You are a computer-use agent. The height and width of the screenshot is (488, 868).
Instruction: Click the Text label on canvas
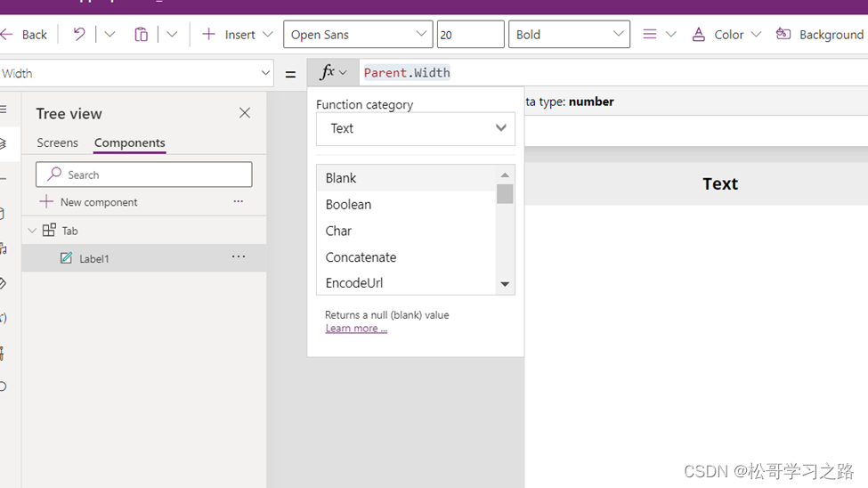tap(720, 184)
